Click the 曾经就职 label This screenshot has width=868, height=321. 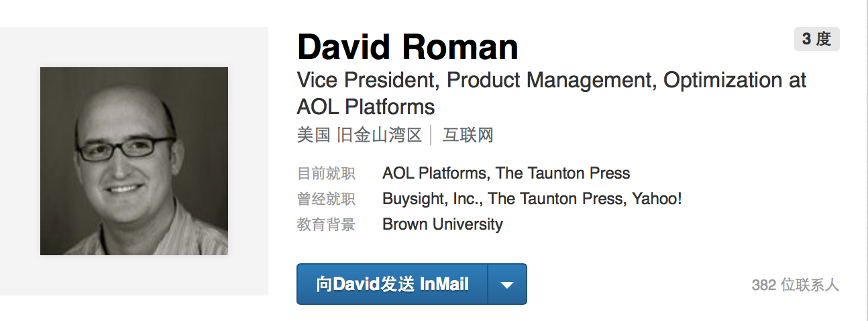pos(326,199)
